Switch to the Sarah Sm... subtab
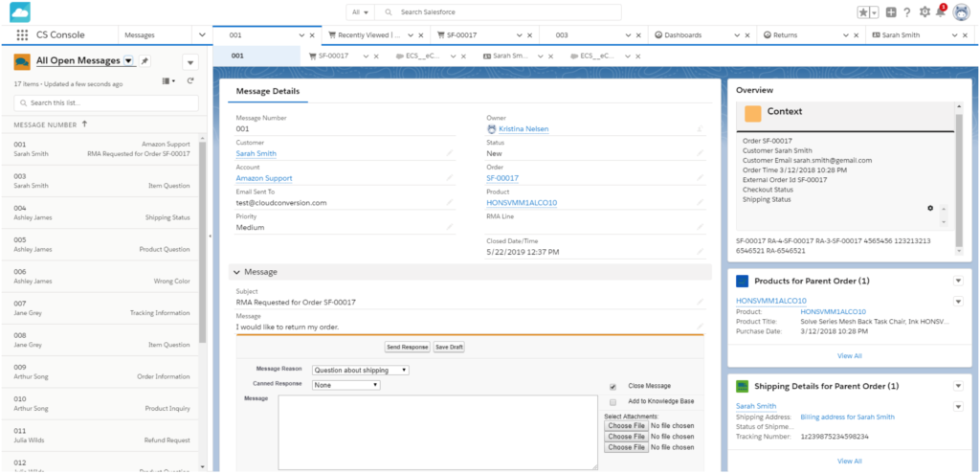Viewport: 980px width, 474px height. (x=511, y=56)
